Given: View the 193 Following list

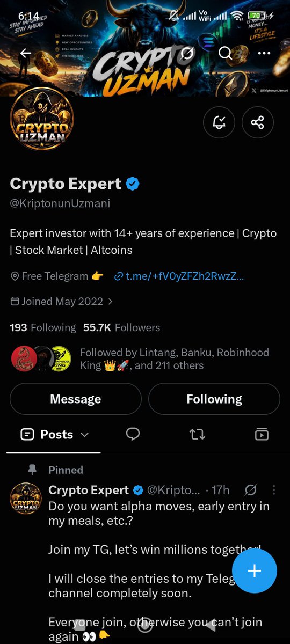Looking at the screenshot, I should pos(43,327).
